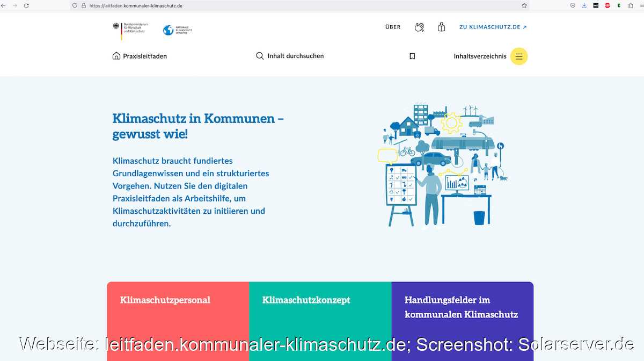This screenshot has height=361, width=644.
Task: Click the Praxisleitfaden home icon
Action: (x=116, y=56)
